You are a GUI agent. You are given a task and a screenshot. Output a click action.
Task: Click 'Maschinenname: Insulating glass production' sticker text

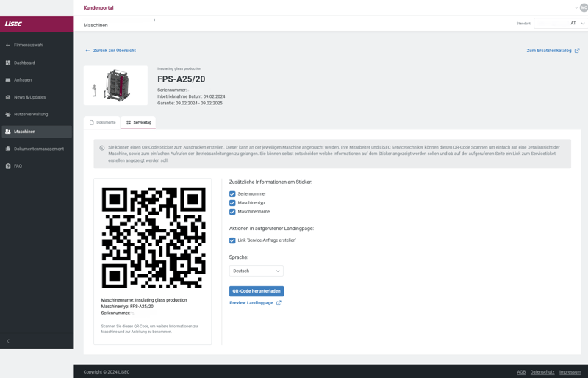pyautogui.click(x=144, y=300)
